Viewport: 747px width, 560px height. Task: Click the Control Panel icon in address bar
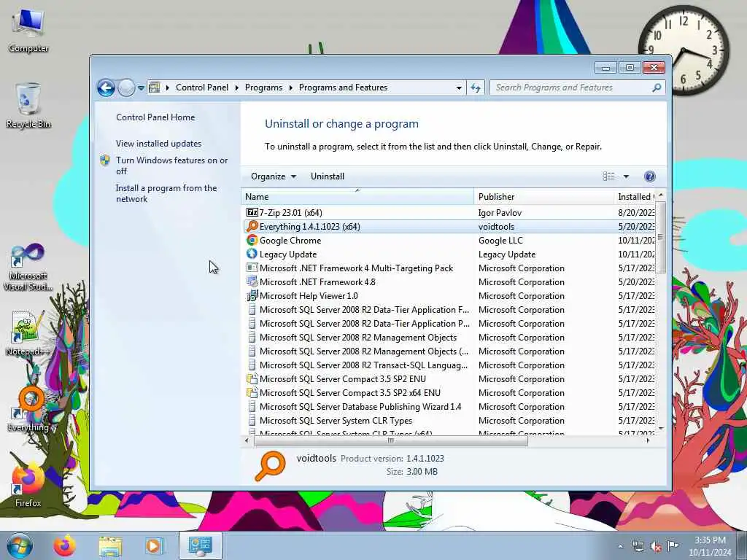155,87
